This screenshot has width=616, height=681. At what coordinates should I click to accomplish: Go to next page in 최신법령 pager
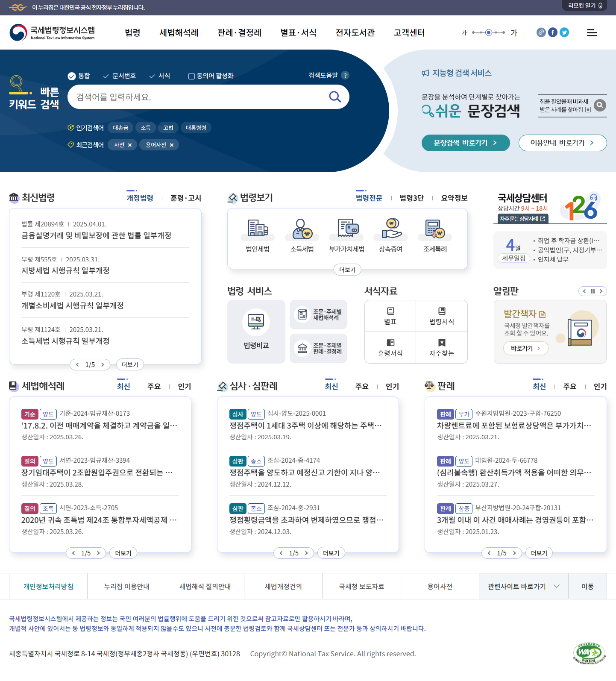pos(103,365)
